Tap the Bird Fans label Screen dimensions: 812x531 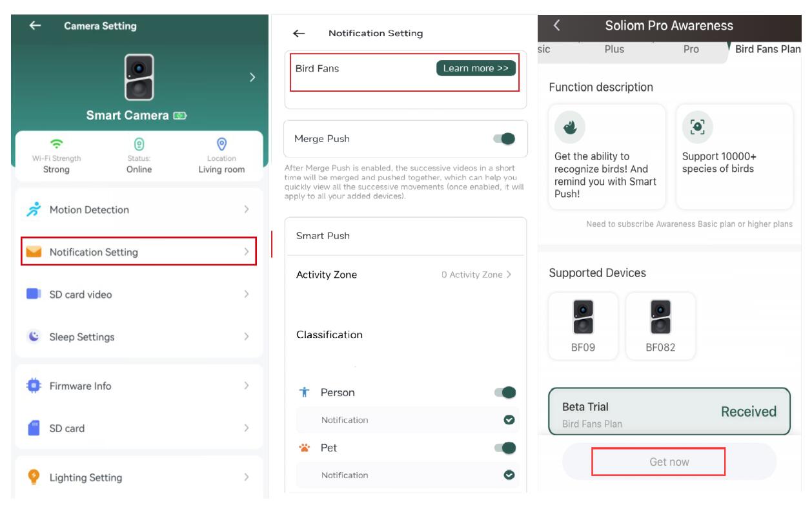coord(317,68)
